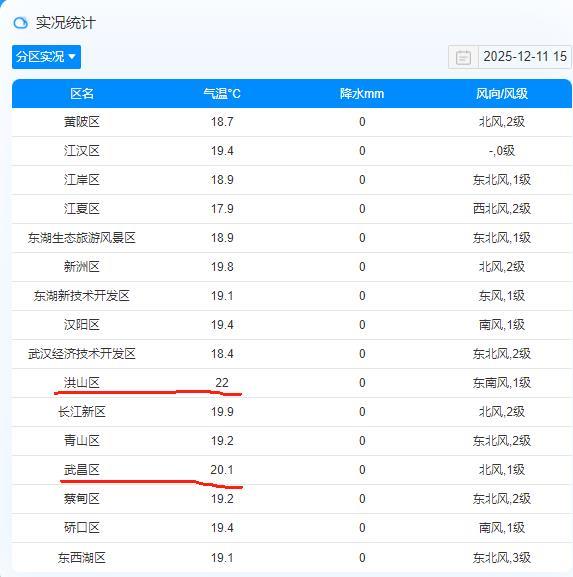Click wind 北风,1级 for 武昌区
The width and height of the screenshot is (573, 577).
502,470
